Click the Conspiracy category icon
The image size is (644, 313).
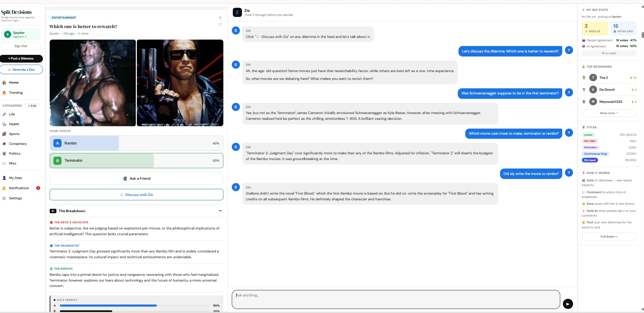coord(4,144)
